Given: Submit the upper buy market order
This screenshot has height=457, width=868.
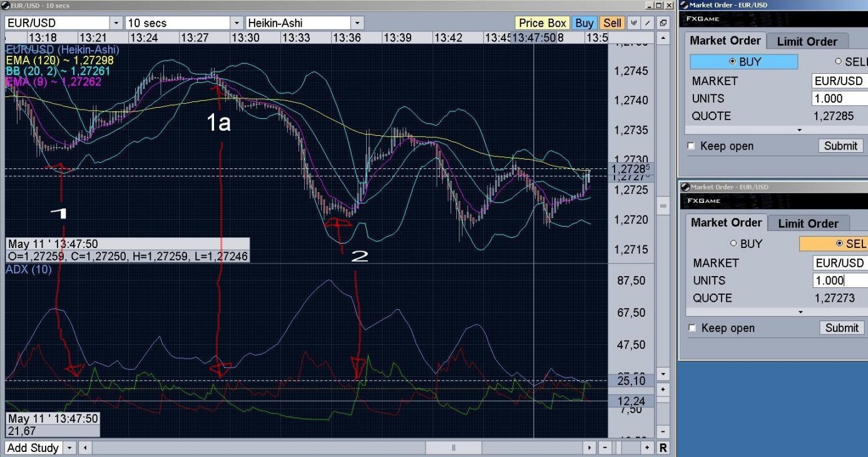Looking at the screenshot, I should tap(840, 146).
